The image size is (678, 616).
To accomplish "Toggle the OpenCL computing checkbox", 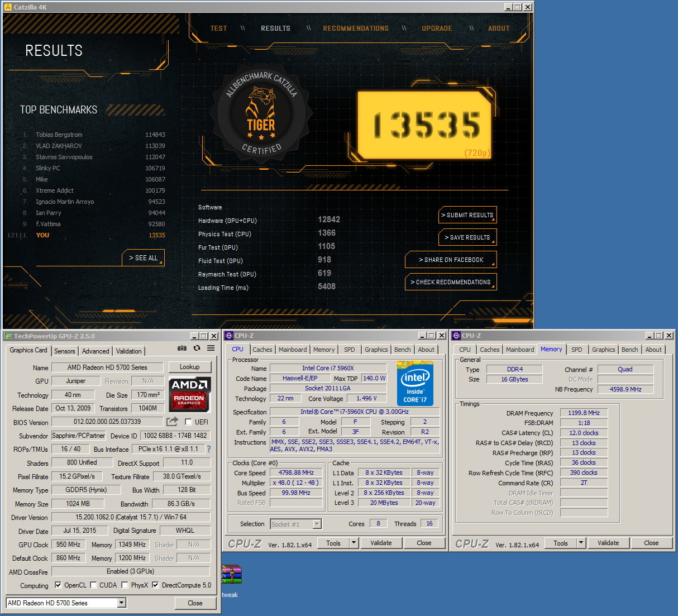I will pos(58,585).
